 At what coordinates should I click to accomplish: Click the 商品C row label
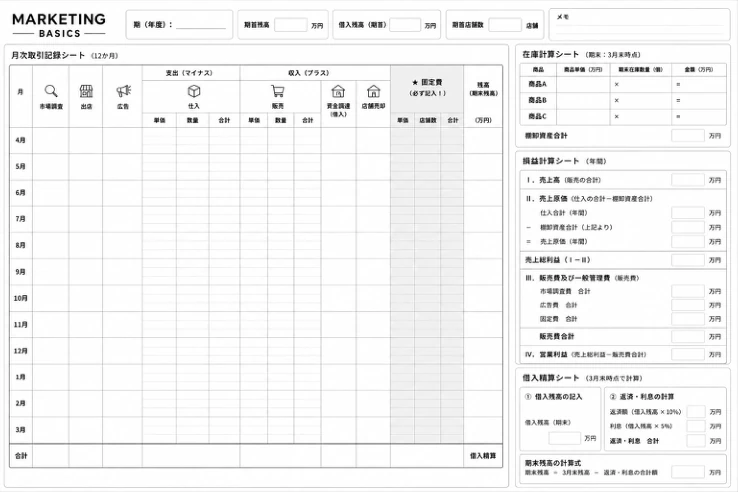(x=537, y=116)
